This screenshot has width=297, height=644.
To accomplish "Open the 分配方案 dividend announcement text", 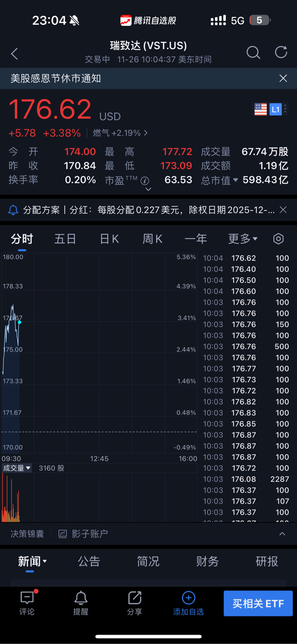I will tap(149, 210).
